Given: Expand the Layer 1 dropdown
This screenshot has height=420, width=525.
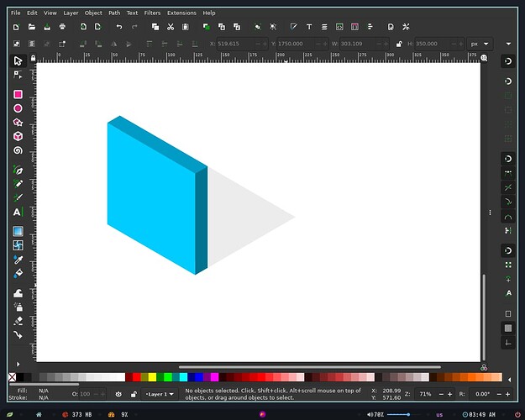Looking at the screenshot, I should pos(160,394).
